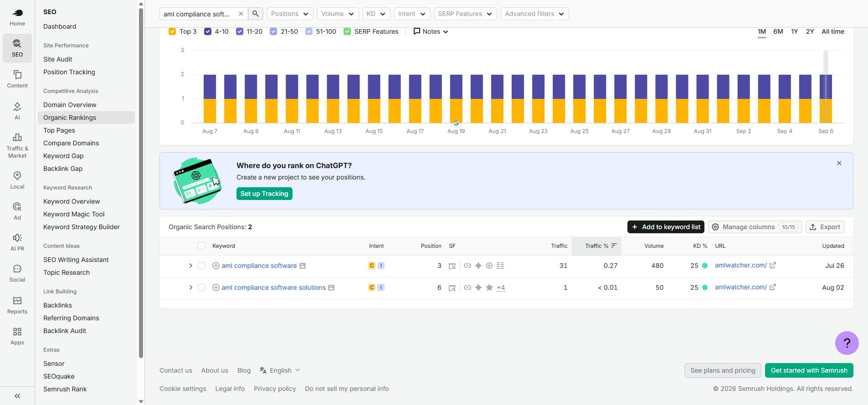
Task: Open the English language dropdown
Action: click(280, 370)
